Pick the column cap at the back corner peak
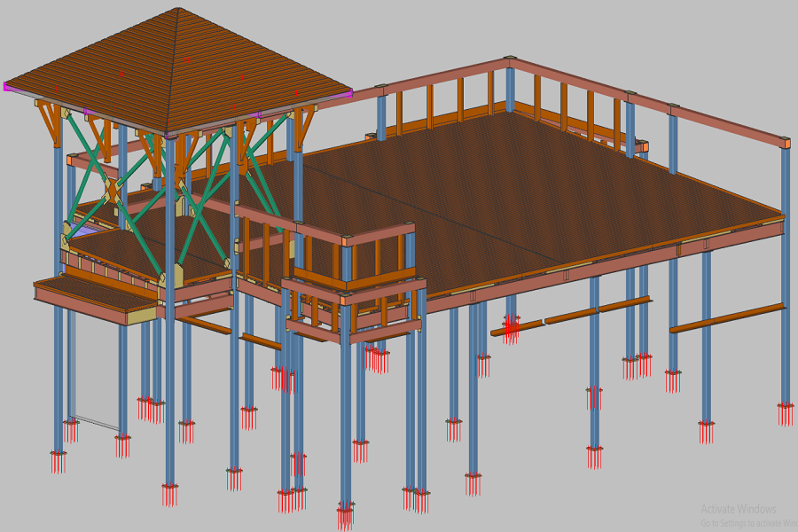Screen dimensions: 798x532 [x=510, y=61]
